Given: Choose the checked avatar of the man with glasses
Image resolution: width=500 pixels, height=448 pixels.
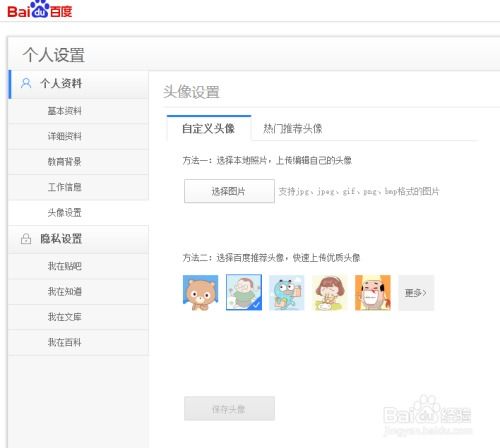Looking at the screenshot, I should point(244,292).
